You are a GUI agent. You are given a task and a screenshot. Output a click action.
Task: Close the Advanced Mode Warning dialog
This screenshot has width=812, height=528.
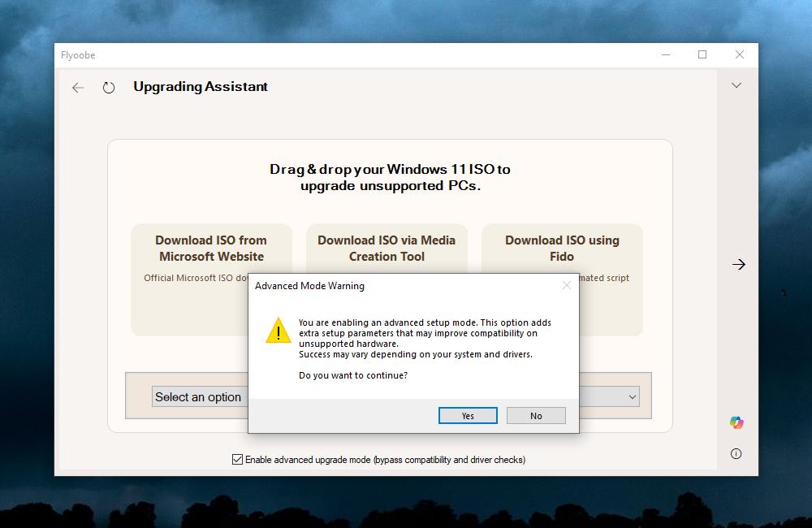567,285
